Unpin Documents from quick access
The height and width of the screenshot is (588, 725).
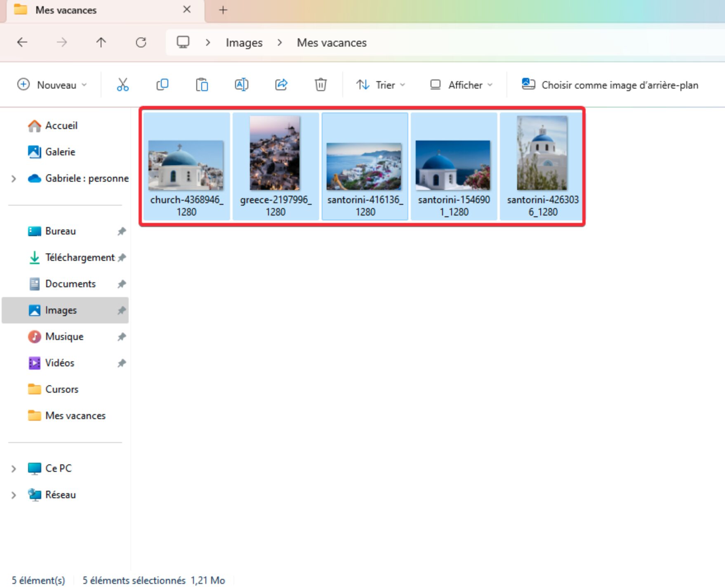point(122,284)
